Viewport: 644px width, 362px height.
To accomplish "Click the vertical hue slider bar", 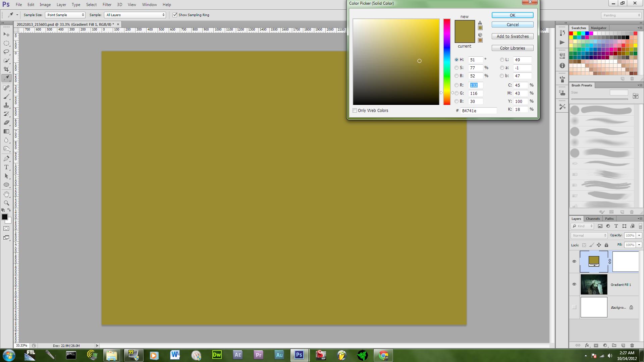I will (447, 62).
